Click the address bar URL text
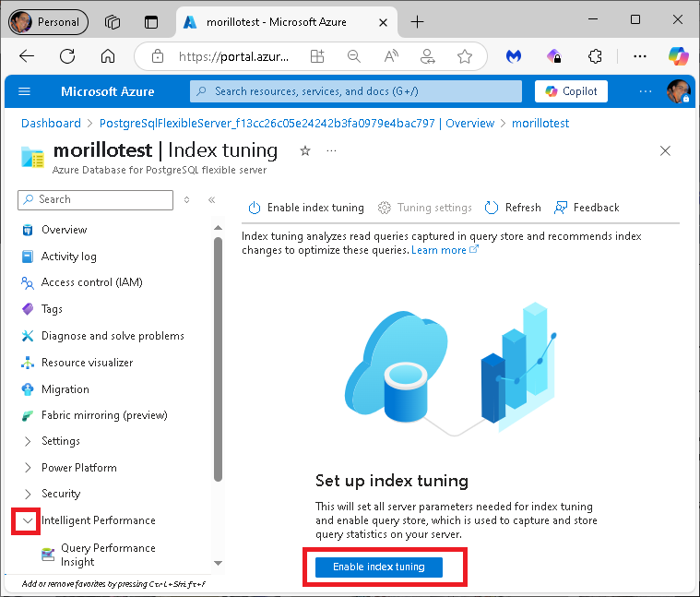Screen dimensions: 700x597 click(233, 56)
